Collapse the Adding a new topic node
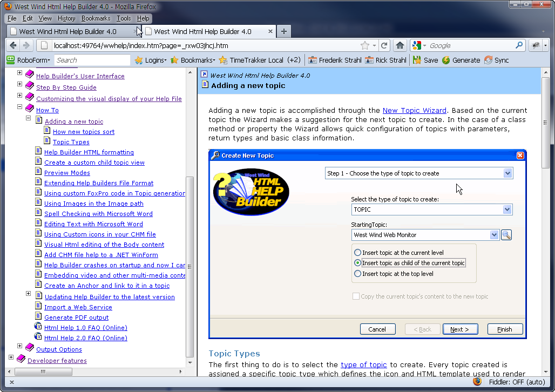 point(28,118)
